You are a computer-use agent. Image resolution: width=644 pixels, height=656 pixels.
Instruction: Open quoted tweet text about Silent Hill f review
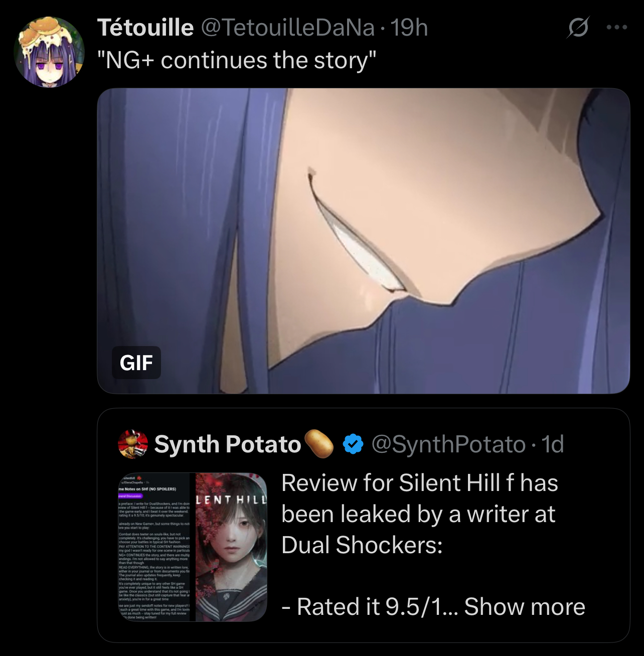coord(420,514)
